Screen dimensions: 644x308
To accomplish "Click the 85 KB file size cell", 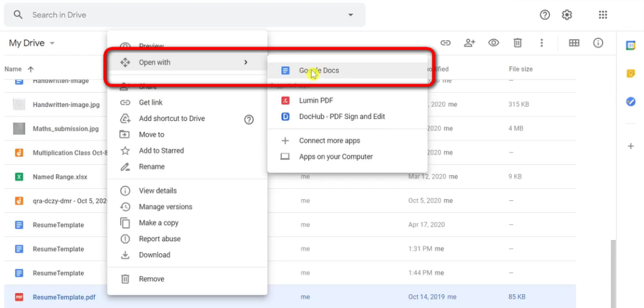I will [x=516, y=297].
